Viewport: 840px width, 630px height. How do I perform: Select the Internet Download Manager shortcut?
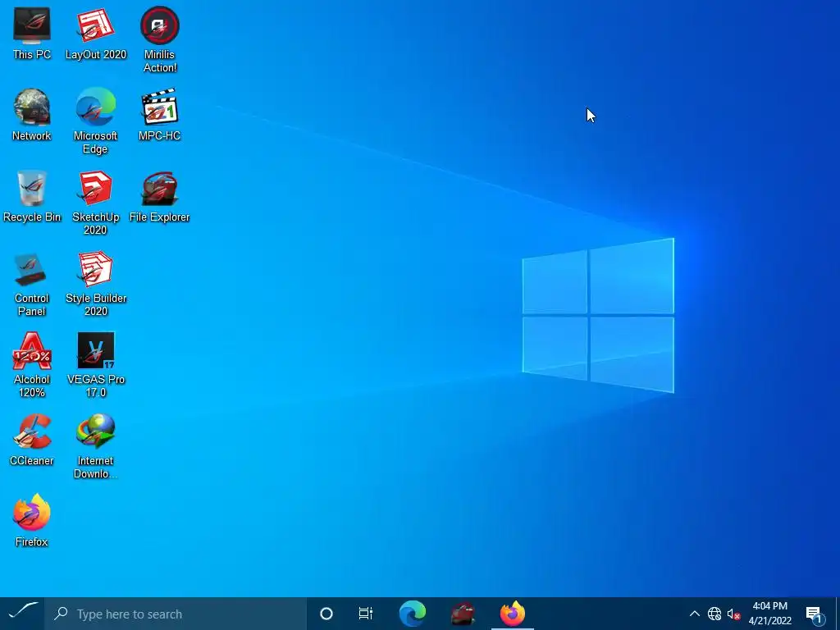(95, 445)
